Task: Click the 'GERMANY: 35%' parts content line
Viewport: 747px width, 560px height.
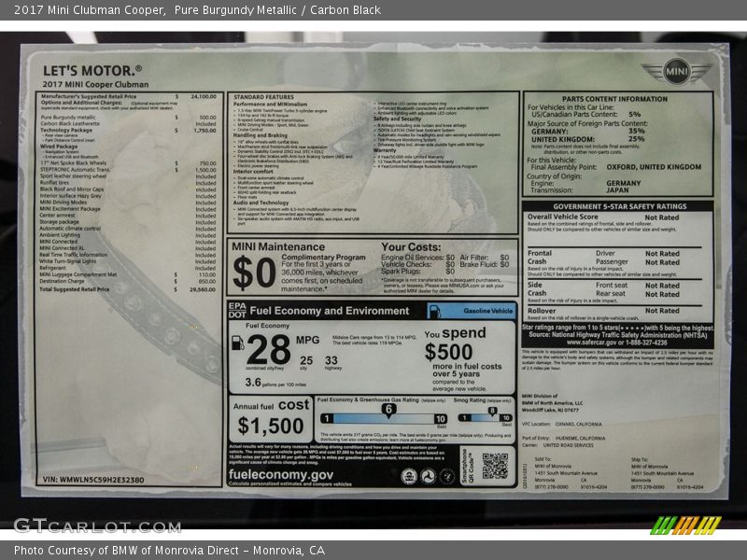Action: click(x=588, y=132)
